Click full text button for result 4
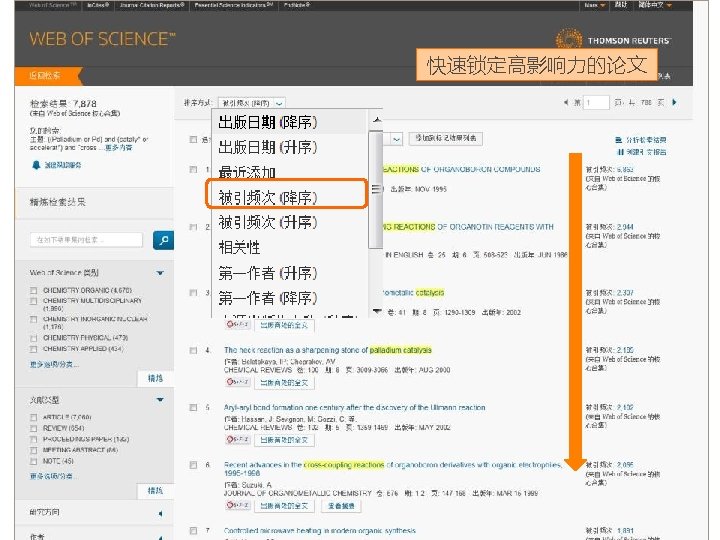This screenshot has width=720, height=540. click(284, 382)
